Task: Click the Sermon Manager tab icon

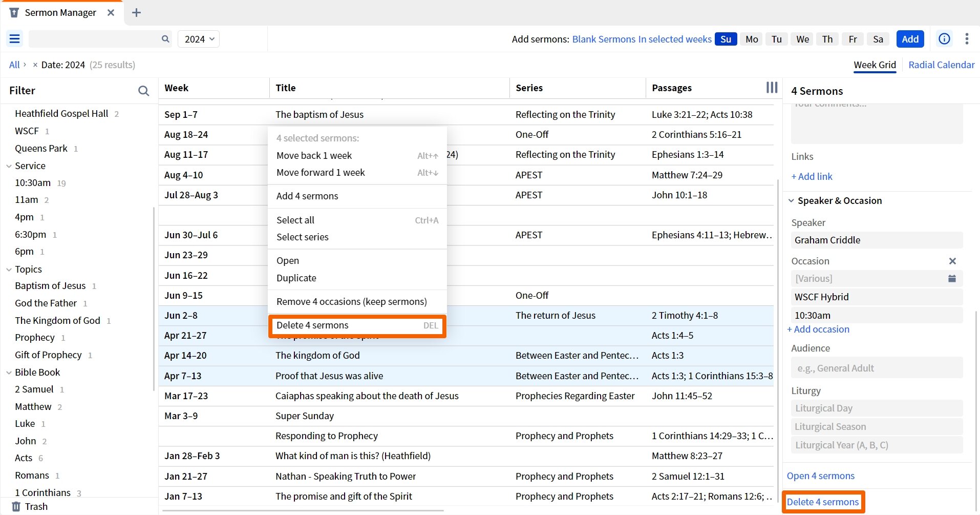Action: click(14, 13)
